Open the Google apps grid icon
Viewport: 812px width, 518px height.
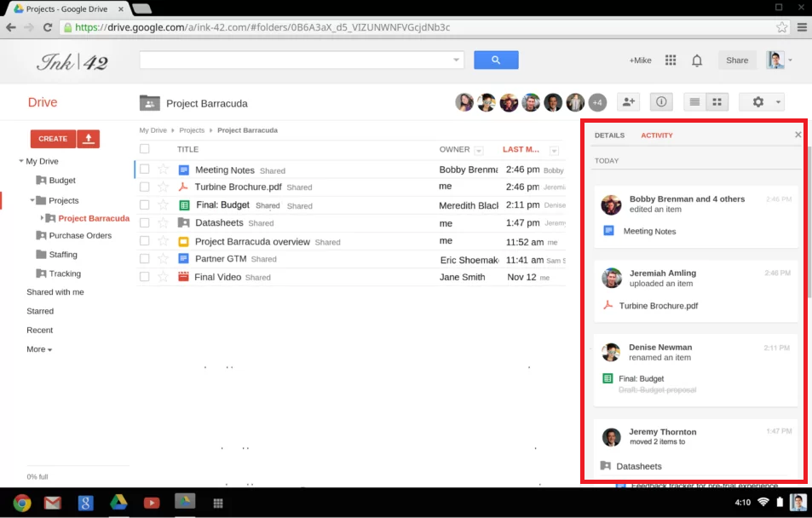(x=671, y=60)
